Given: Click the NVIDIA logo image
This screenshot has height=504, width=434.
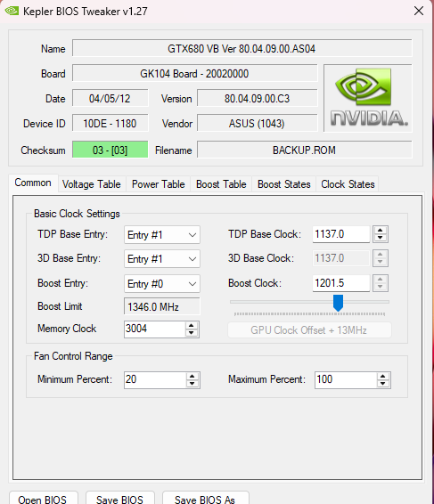Looking at the screenshot, I should click(368, 98).
